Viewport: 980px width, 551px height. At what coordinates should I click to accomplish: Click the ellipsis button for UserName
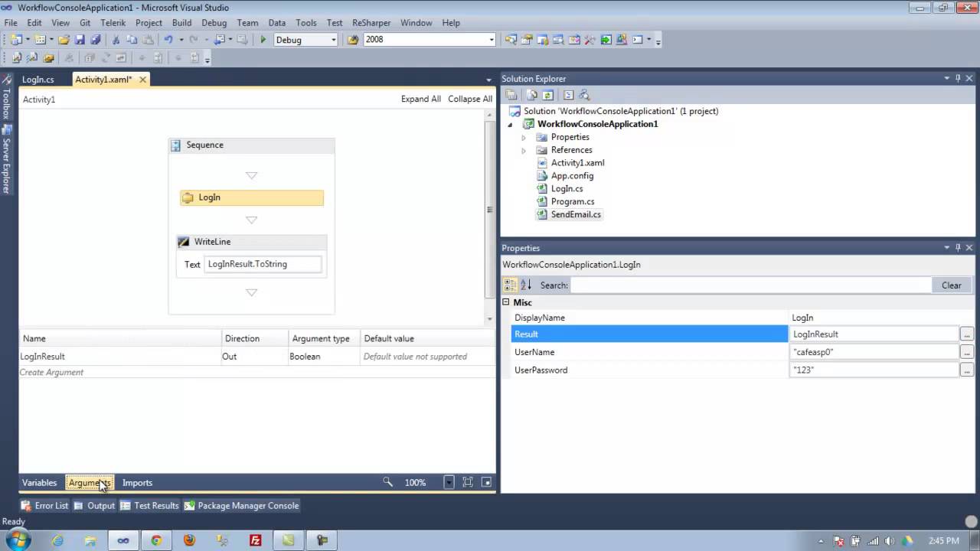click(966, 352)
